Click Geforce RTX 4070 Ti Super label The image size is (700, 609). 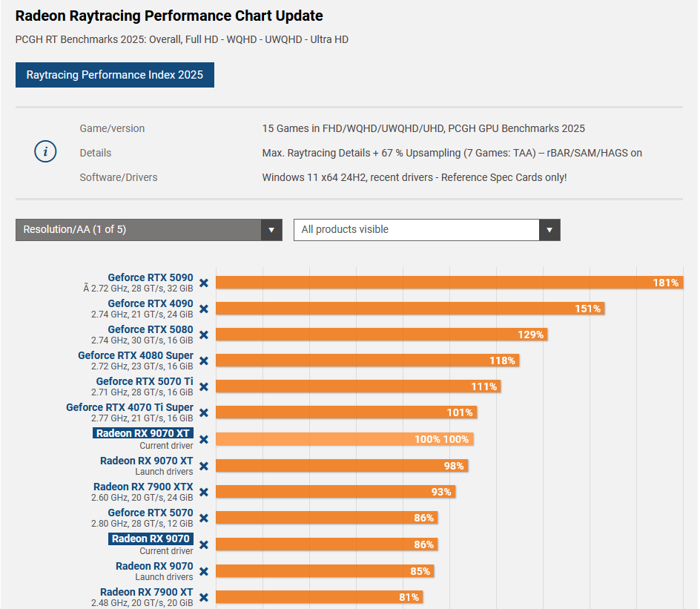point(130,407)
